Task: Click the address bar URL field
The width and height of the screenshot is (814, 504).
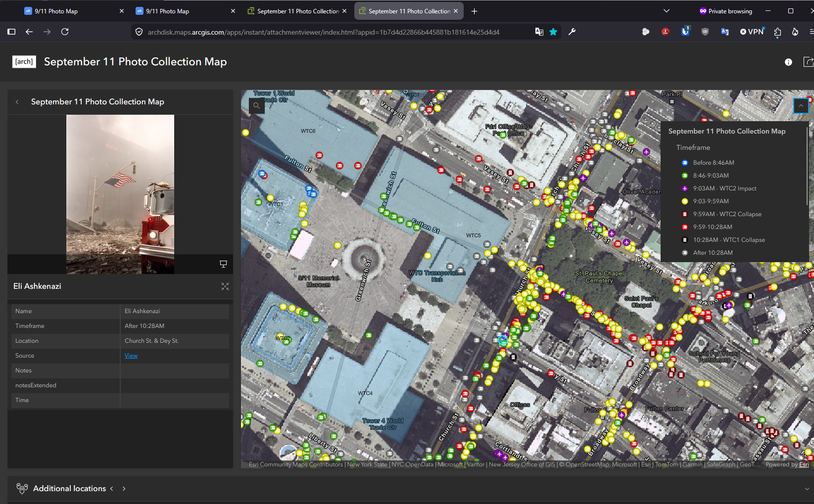Action: (x=324, y=32)
